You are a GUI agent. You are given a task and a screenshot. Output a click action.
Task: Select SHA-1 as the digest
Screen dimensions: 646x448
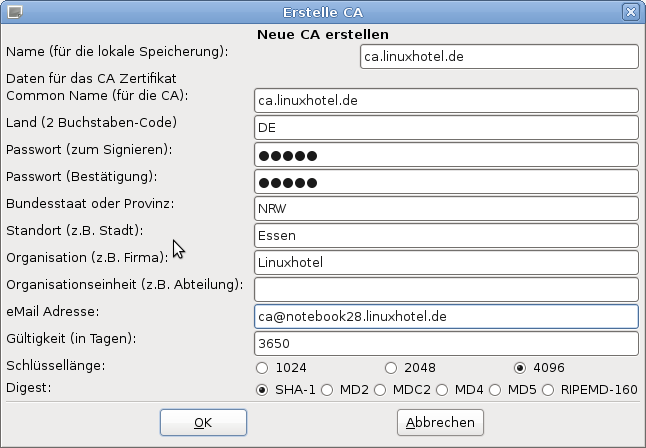point(263,389)
